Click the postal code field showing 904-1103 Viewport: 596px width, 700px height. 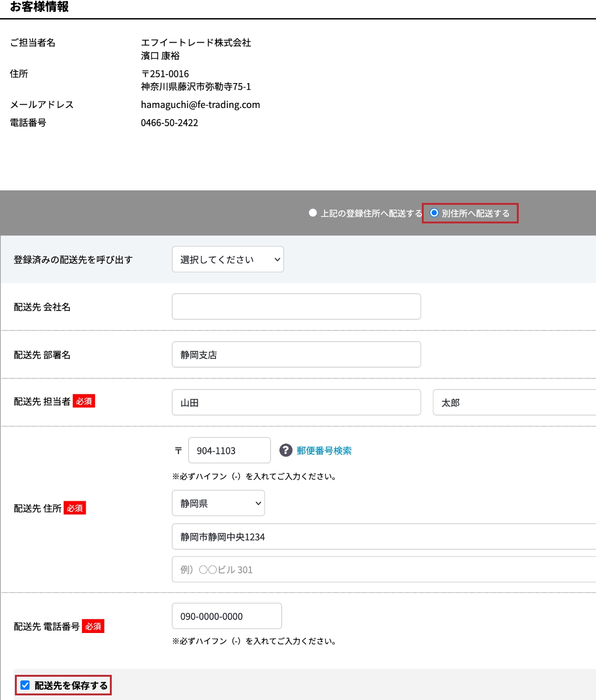[229, 450]
